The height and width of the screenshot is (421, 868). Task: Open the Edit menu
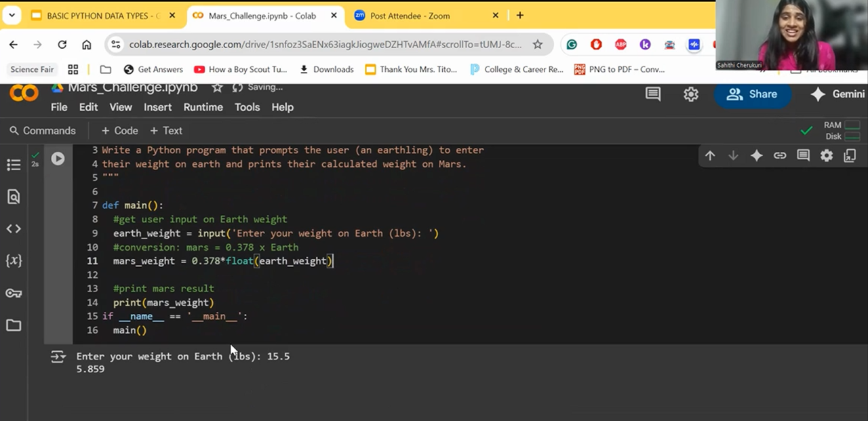click(x=88, y=107)
